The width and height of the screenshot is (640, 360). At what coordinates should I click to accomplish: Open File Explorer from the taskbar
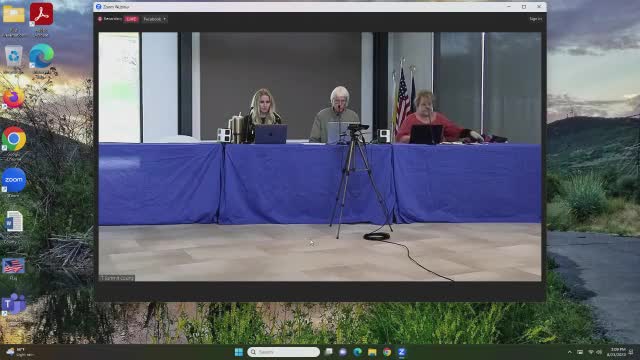click(x=372, y=352)
